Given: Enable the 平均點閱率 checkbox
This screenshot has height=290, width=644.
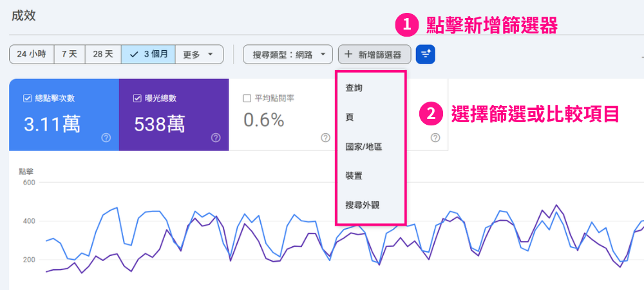Looking at the screenshot, I should [247, 98].
